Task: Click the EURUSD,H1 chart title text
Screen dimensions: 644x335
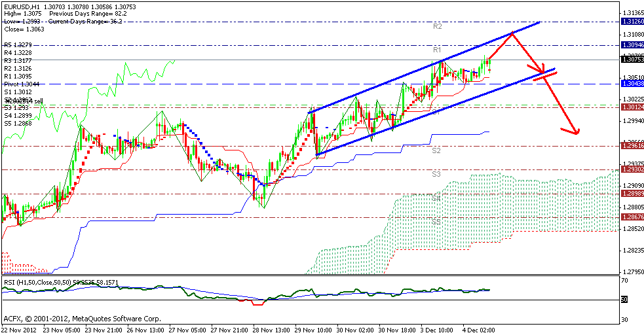Action: pyautogui.click(x=20, y=7)
